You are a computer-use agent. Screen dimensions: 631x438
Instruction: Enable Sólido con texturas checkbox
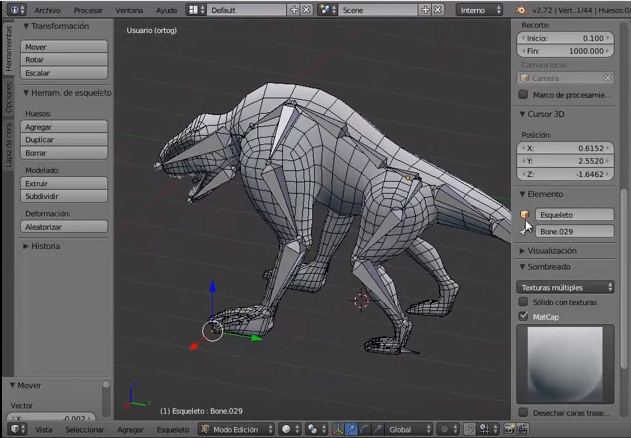tap(523, 302)
